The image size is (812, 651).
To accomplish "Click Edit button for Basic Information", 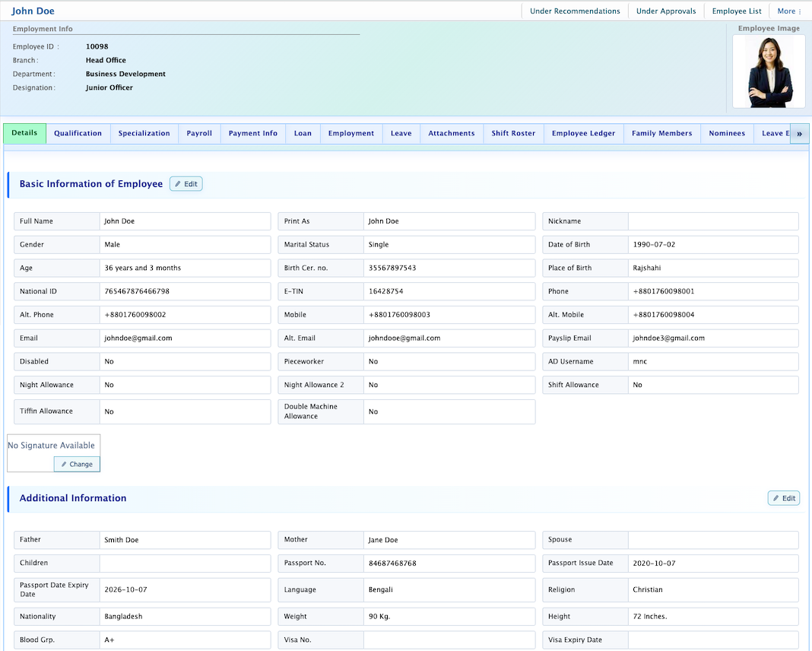I will [186, 184].
